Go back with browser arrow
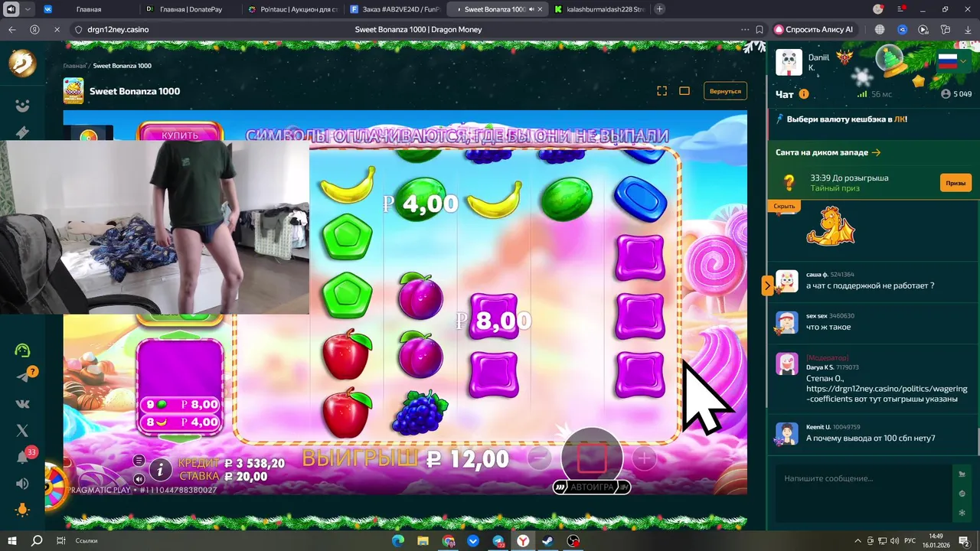980x551 pixels. pyautogui.click(x=11, y=29)
